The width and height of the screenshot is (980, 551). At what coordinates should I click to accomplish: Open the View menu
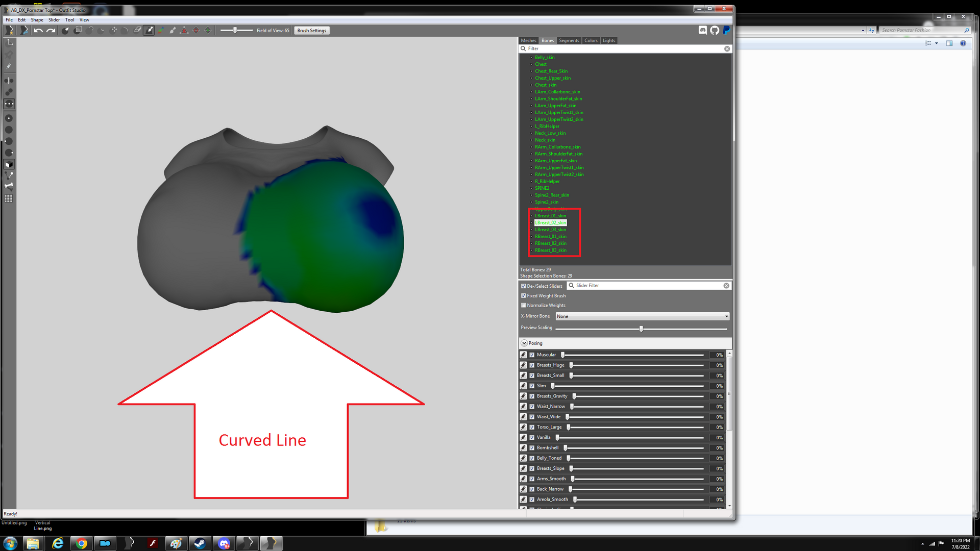pos(84,20)
